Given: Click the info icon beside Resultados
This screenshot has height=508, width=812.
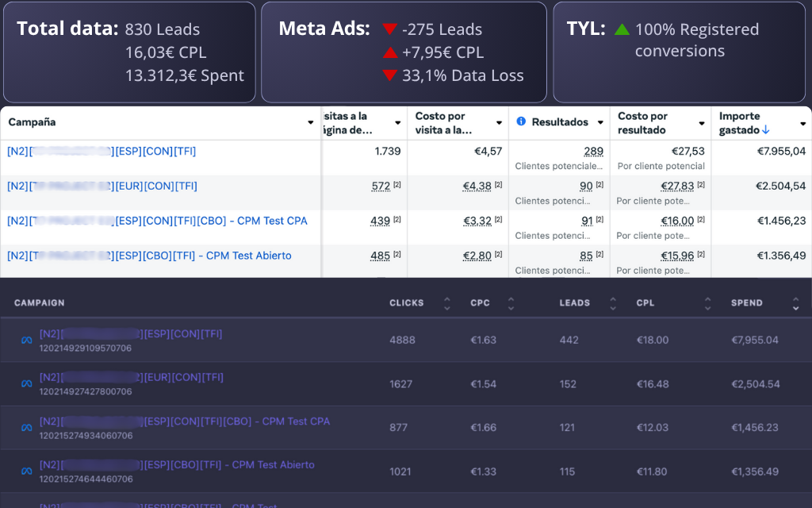Looking at the screenshot, I should tap(521, 121).
